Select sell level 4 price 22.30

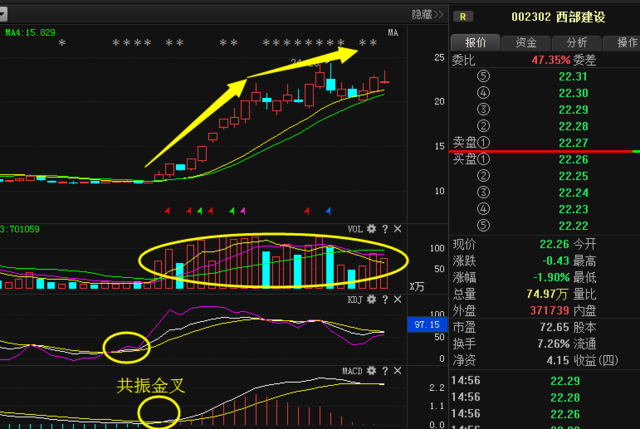pos(573,93)
